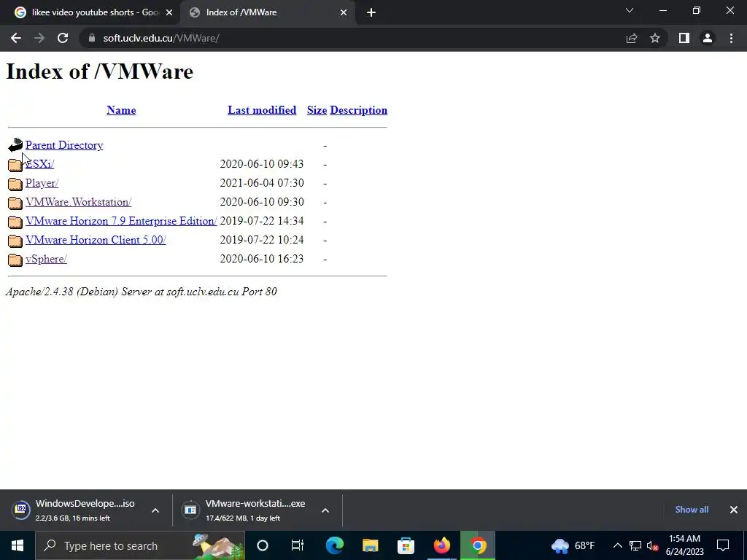Show hidden system tray icons

pos(617,545)
